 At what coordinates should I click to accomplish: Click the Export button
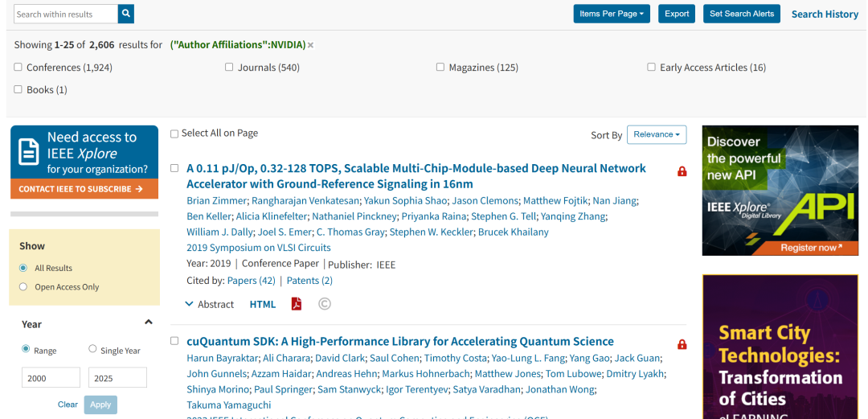coord(677,14)
